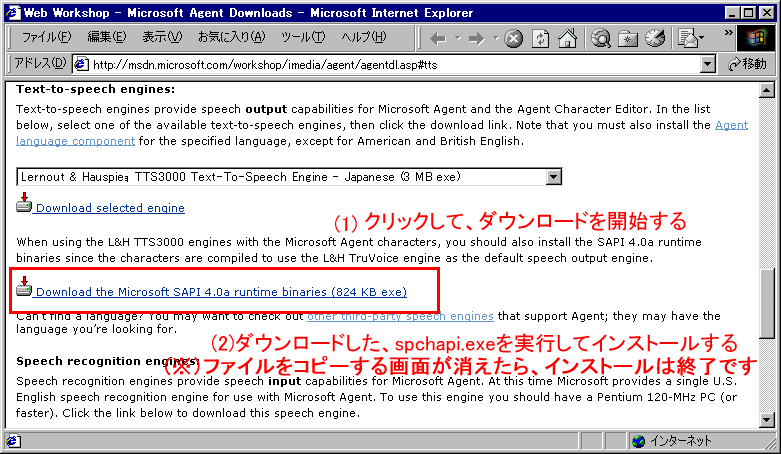Click the IE page icon in status bar

[12, 441]
